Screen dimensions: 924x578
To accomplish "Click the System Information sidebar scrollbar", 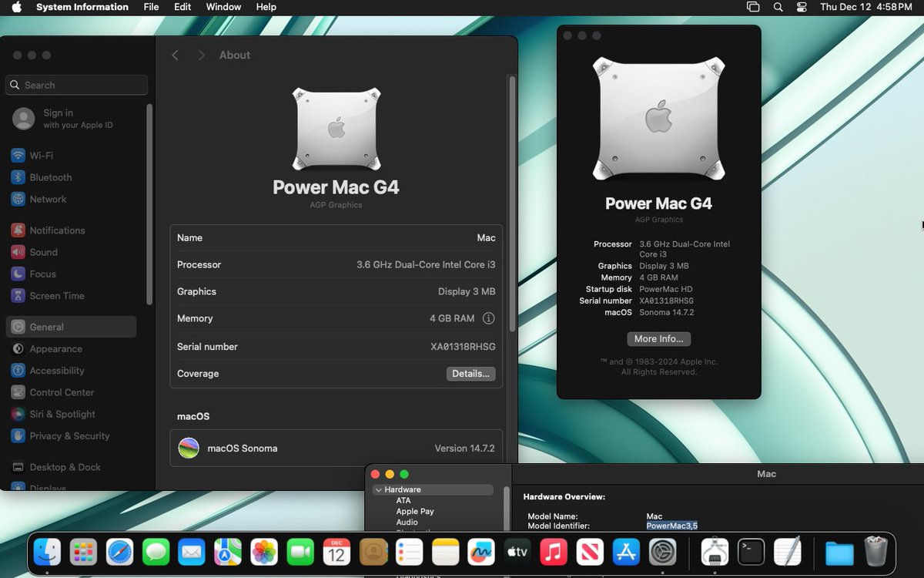I will coord(506,509).
